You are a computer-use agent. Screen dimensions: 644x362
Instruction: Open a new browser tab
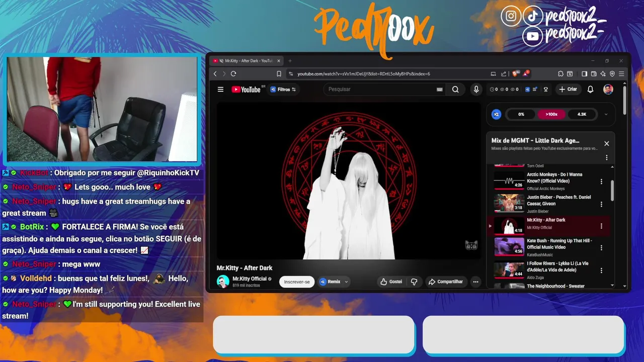click(x=290, y=61)
